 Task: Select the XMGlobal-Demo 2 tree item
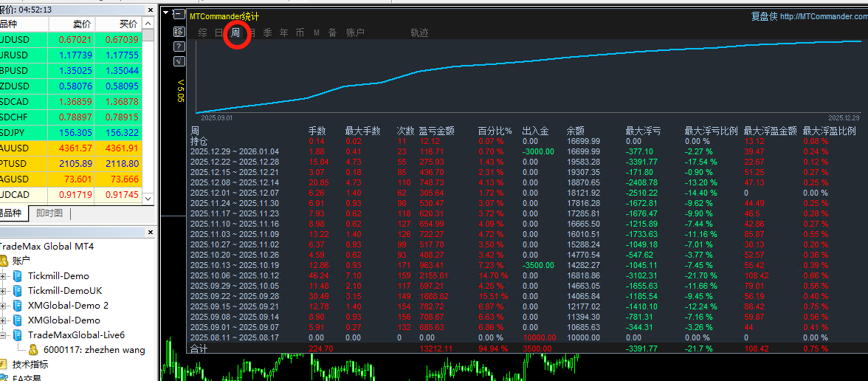coord(68,306)
